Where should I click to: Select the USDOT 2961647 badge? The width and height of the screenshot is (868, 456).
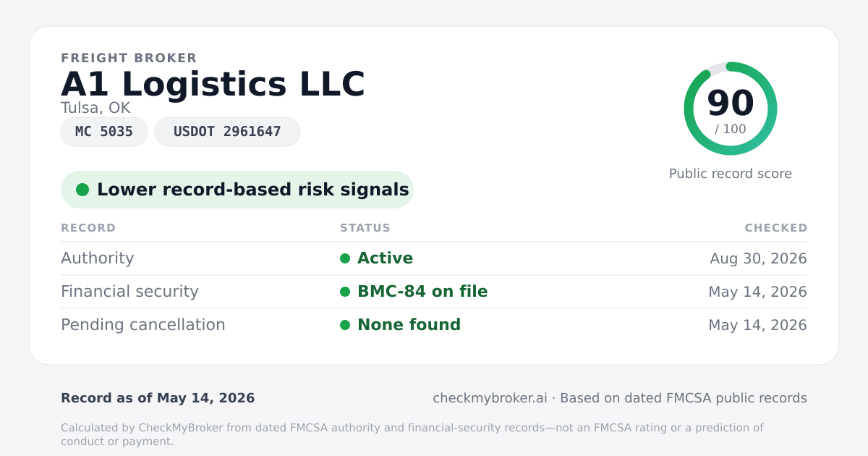227,132
